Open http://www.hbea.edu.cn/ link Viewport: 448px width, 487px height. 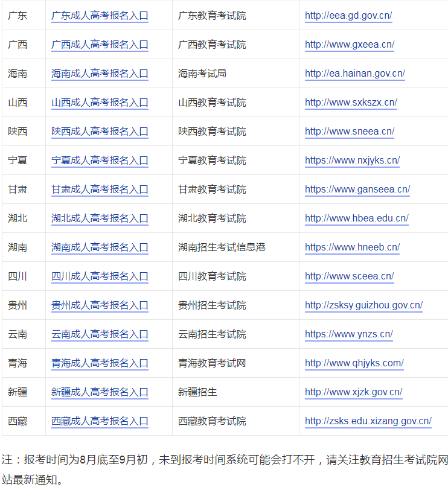356,218
